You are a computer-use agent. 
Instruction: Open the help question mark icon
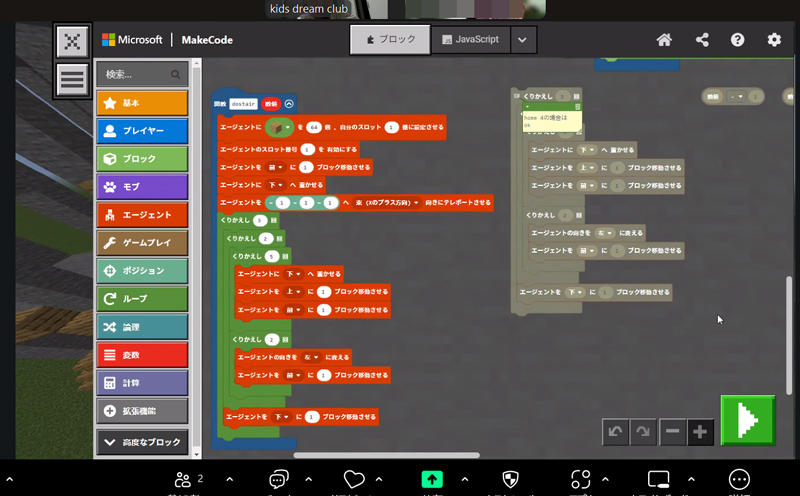[737, 40]
